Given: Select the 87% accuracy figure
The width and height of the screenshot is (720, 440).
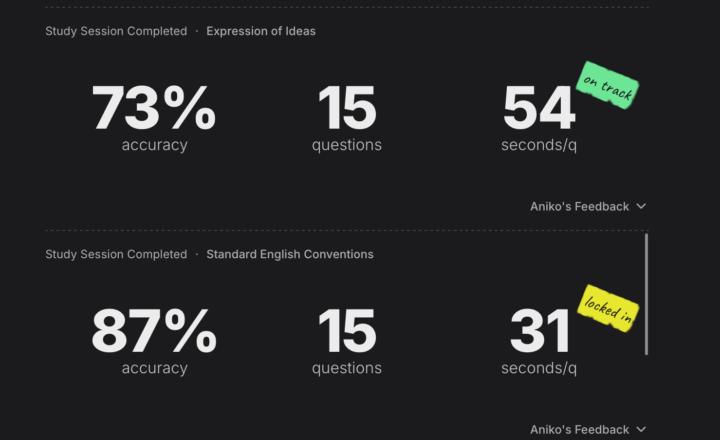Looking at the screenshot, I should (x=154, y=332).
